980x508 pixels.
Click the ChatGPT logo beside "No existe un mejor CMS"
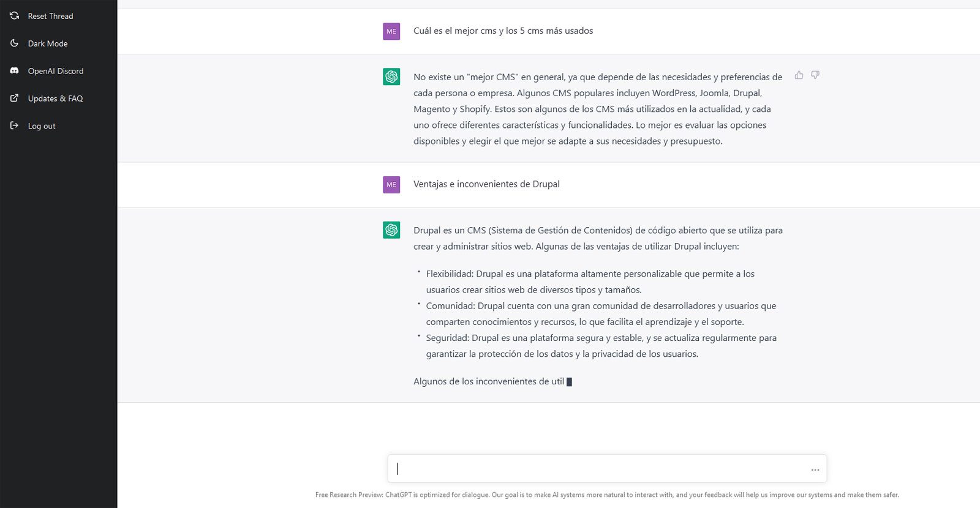391,77
